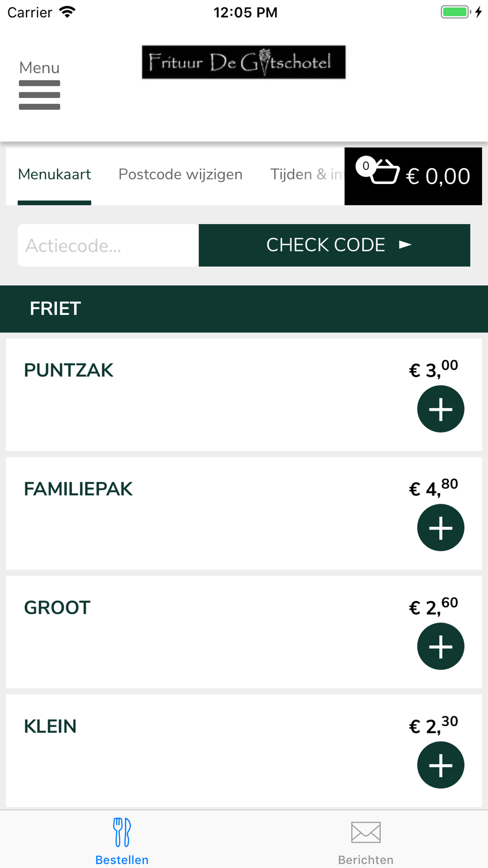Collapse the FRIET category header
Image resolution: width=488 pixels, height=868 pixels.
(x=244, y=309)
